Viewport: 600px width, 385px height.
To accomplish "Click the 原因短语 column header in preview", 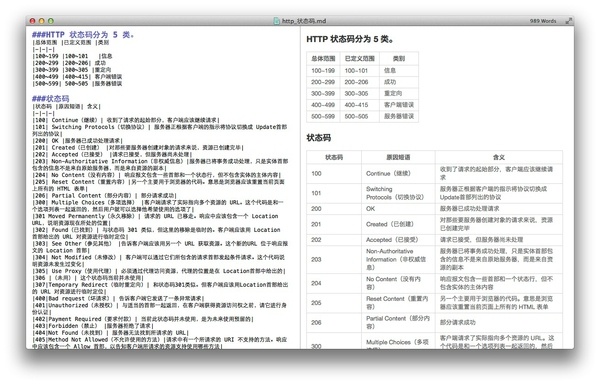I will [398, 157].
